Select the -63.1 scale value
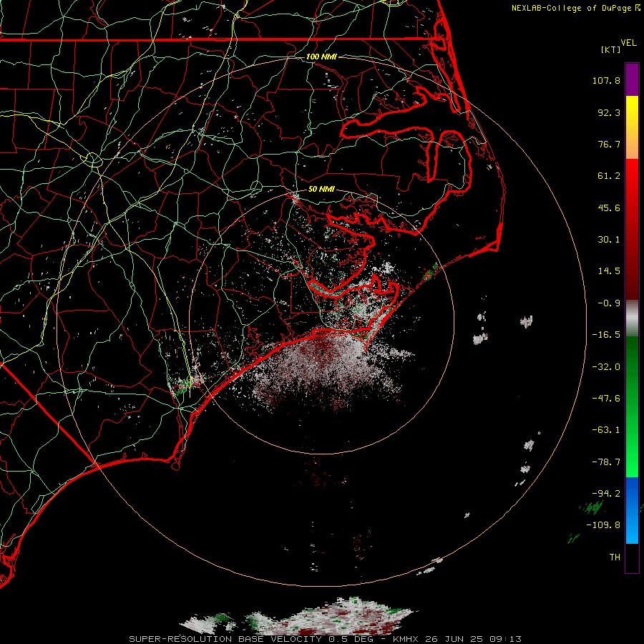Image resolution: width=644 pixels, height=644 pixels. click(x=606, y=430)
